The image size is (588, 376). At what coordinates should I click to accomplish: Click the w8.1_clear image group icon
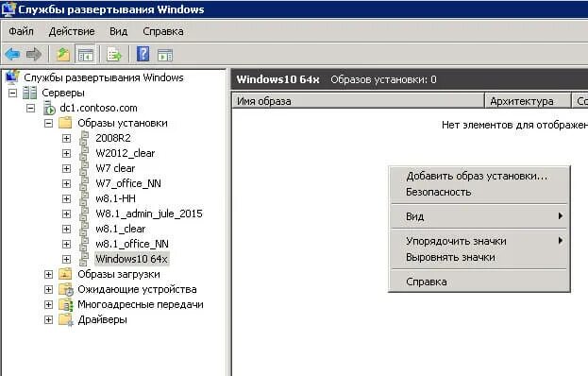point(84,229)
